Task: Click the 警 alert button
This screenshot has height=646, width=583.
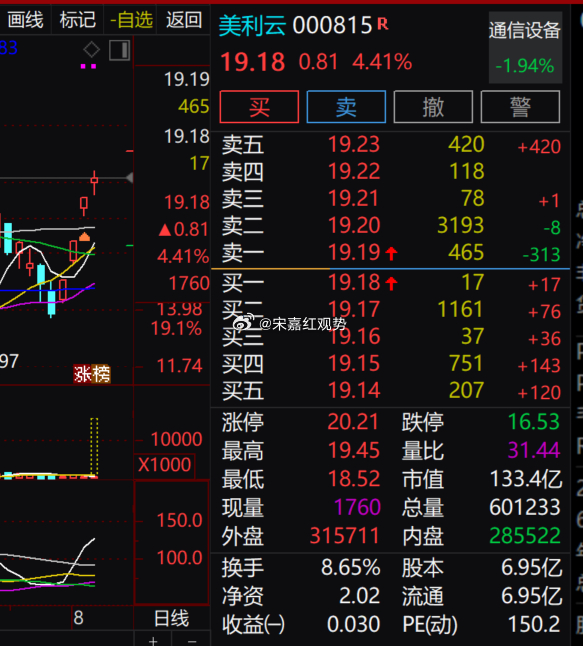Action: 520,107
